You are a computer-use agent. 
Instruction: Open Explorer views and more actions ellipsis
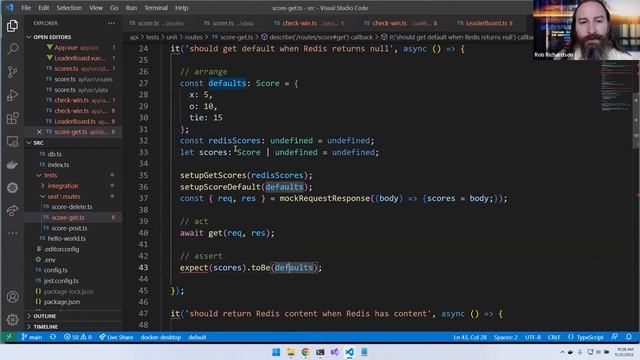click(x=111, y=23)
